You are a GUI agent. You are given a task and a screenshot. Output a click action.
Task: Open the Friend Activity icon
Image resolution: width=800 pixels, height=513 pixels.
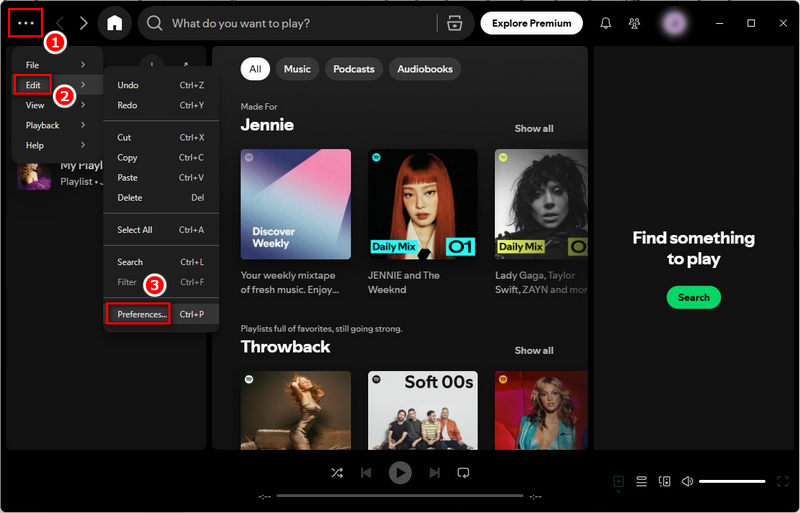click(634, 23)
